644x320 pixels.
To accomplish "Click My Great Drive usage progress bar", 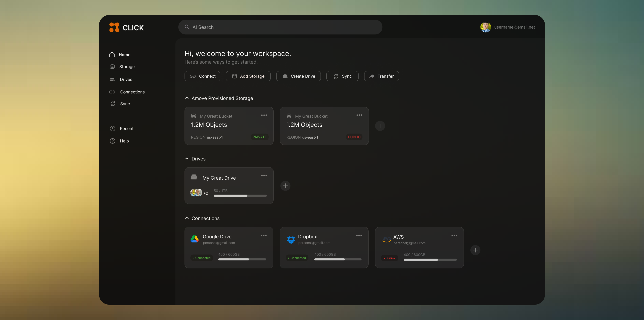I will click(240, 196).
